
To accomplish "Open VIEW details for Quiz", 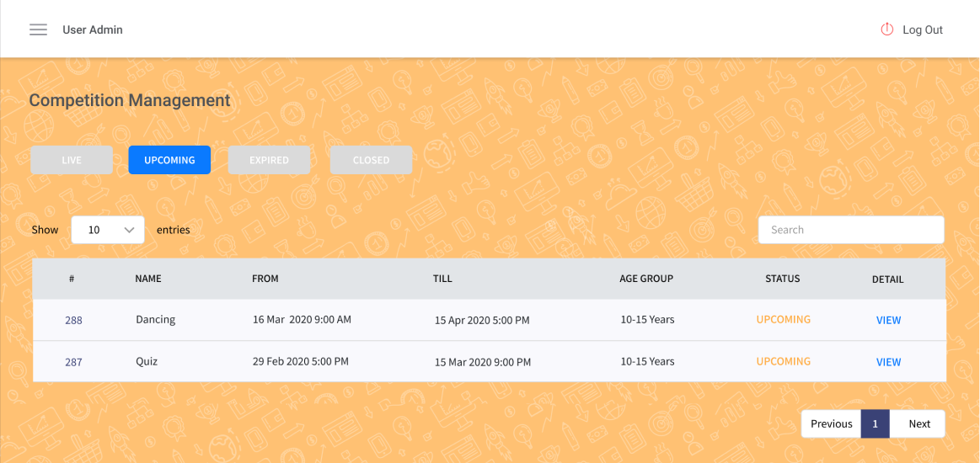I will tap(888, 362).
